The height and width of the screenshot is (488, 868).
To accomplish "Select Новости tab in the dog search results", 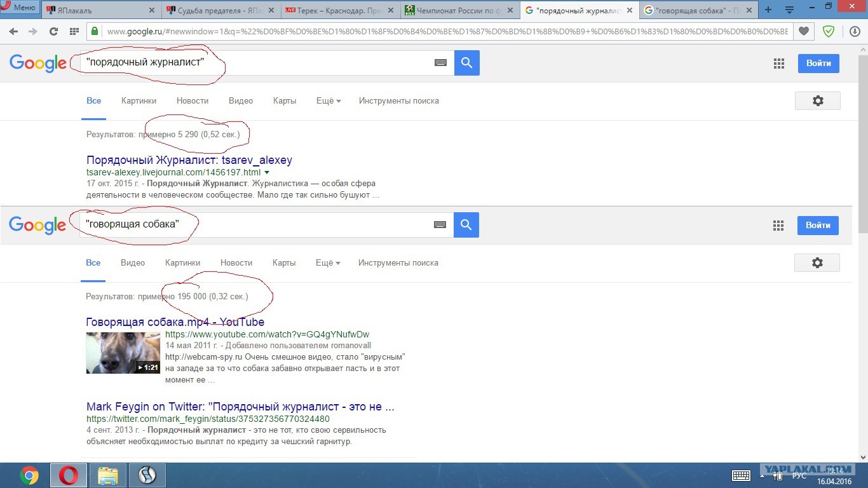I will [236, 262].
